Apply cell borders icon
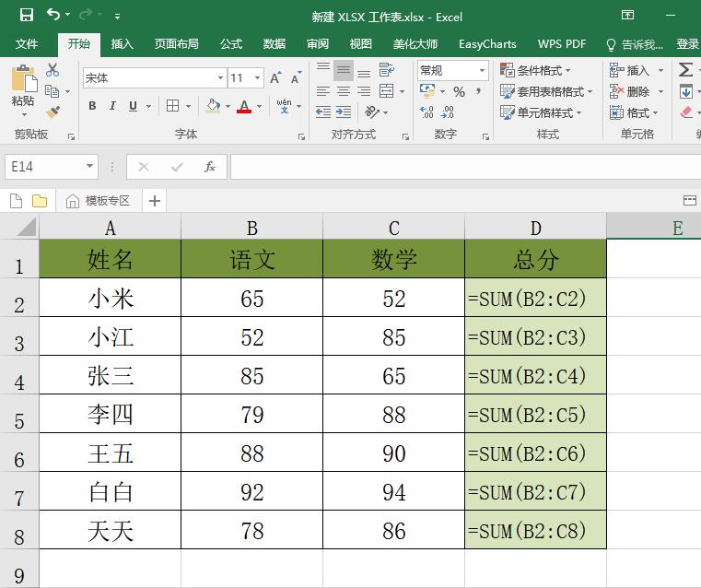This screenshot has height=588, width=701. [x=172, y=106]
